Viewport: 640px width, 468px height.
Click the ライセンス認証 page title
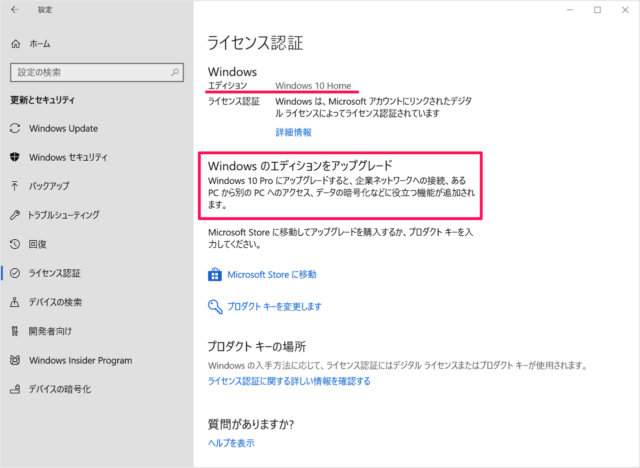point(255,43)
